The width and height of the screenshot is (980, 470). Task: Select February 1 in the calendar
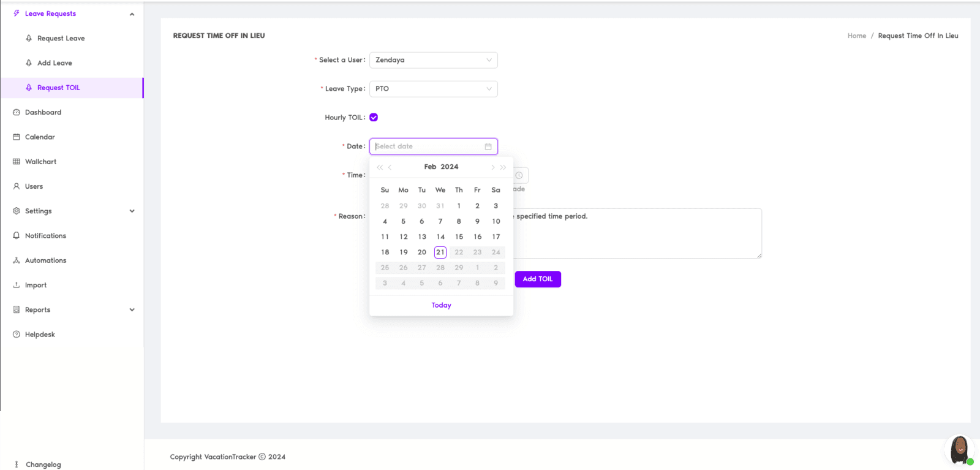459,206
